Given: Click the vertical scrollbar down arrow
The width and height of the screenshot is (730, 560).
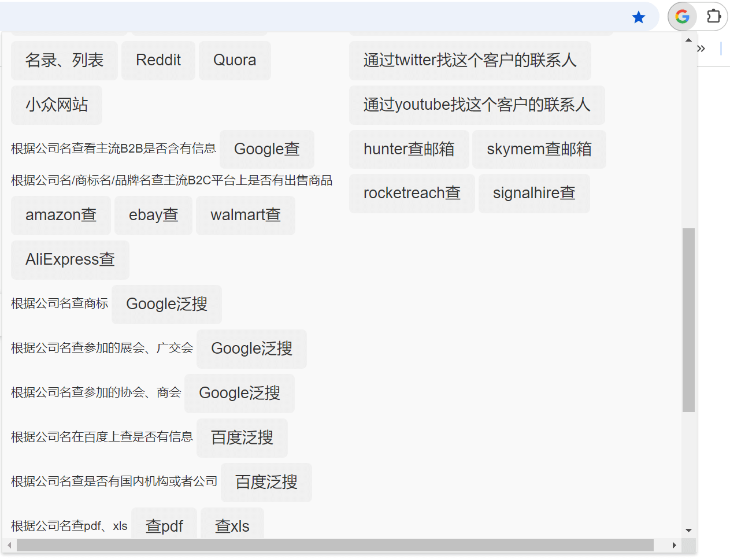Looking at the screenshot, I should (688, 530).
